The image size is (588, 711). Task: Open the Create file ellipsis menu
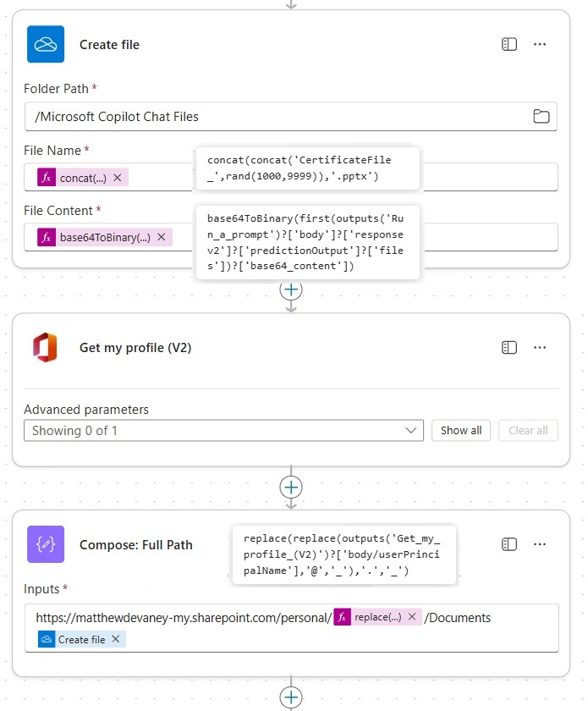[x=540, y=44]
